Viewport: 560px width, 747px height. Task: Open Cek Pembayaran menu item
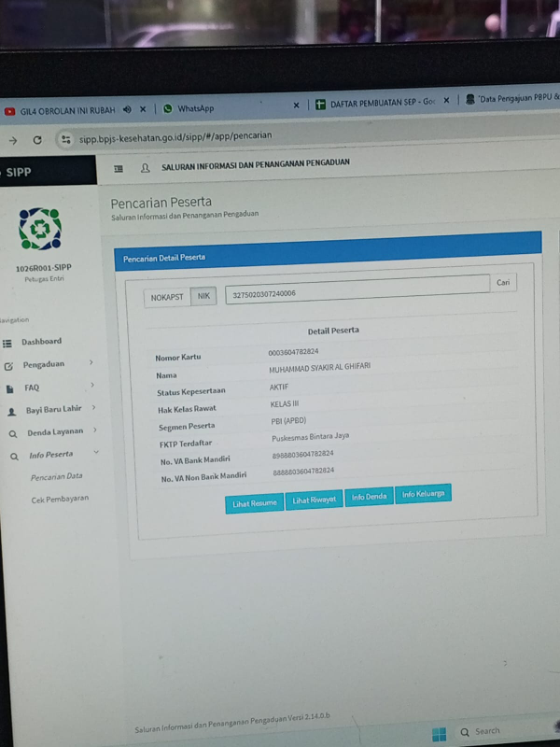[x=60, y=500]
